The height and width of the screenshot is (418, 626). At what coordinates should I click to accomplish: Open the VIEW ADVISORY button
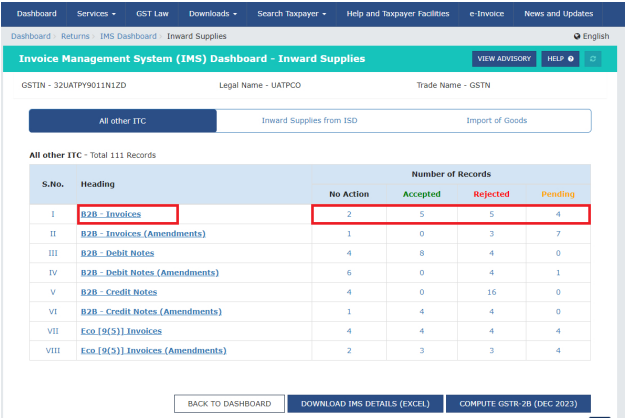click(504, 59)
